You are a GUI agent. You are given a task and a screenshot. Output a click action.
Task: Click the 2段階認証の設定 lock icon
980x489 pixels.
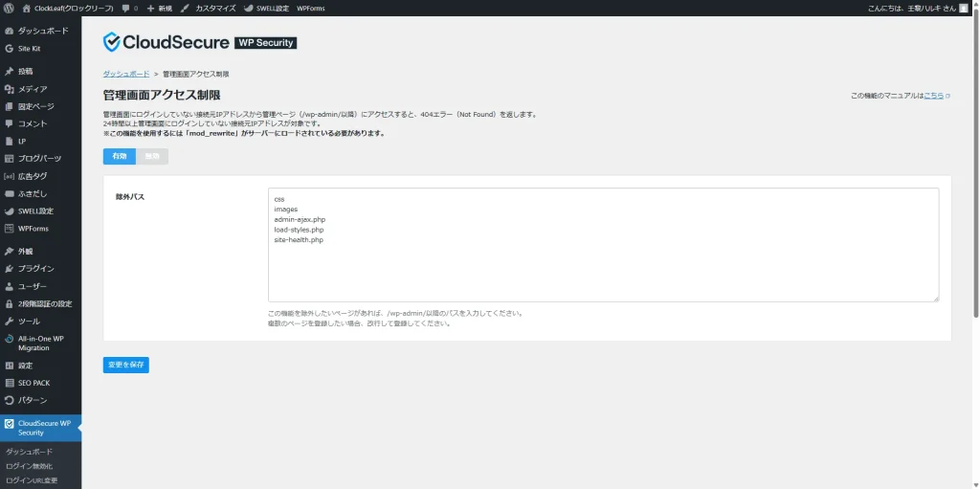9,303
